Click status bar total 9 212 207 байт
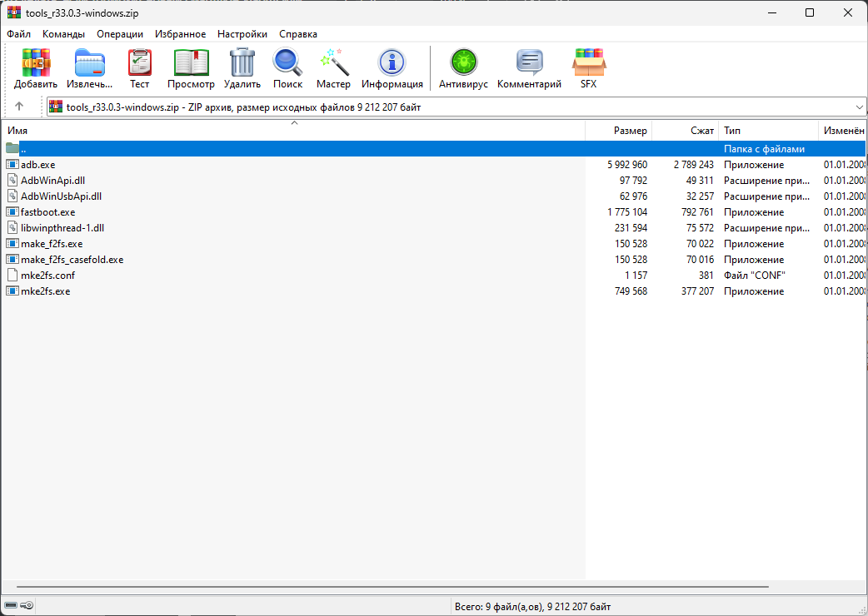The image size is (868, 616). point(579,607)
